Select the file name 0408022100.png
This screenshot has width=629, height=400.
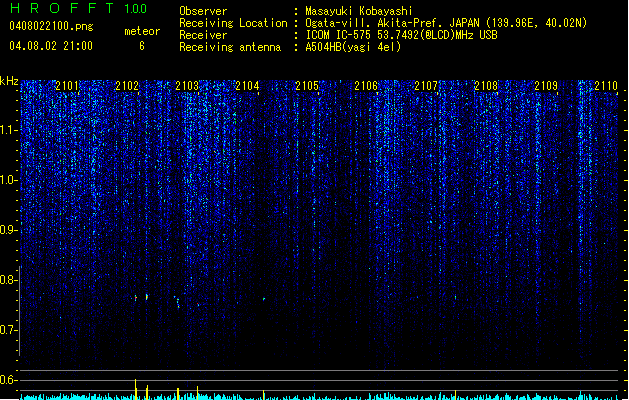[x=51, y=26]
